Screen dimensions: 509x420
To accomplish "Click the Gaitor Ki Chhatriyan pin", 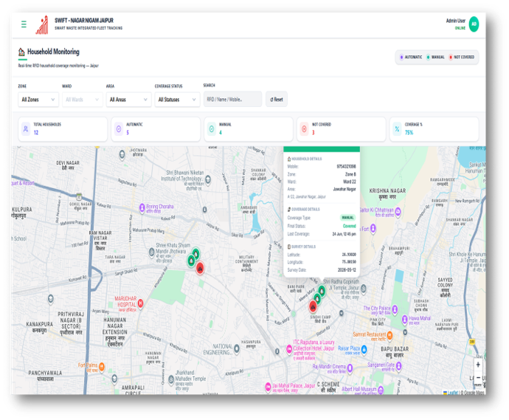I will (398, 211).
